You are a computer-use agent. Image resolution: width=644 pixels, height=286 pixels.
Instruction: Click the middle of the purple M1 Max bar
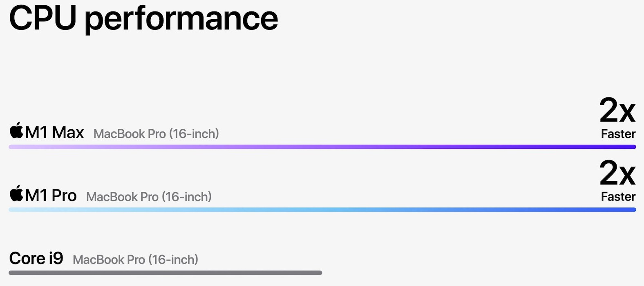[x=322, y=147]
